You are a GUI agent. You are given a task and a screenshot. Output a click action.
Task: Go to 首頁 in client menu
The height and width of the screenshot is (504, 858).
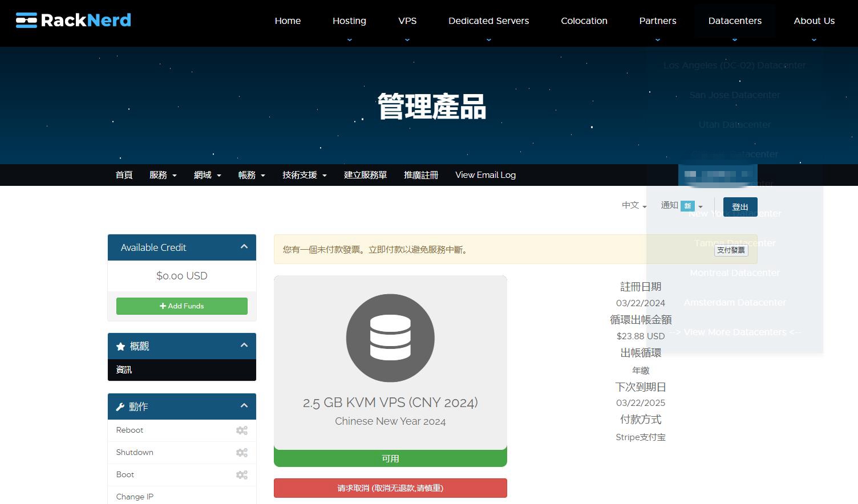[124, 175]
